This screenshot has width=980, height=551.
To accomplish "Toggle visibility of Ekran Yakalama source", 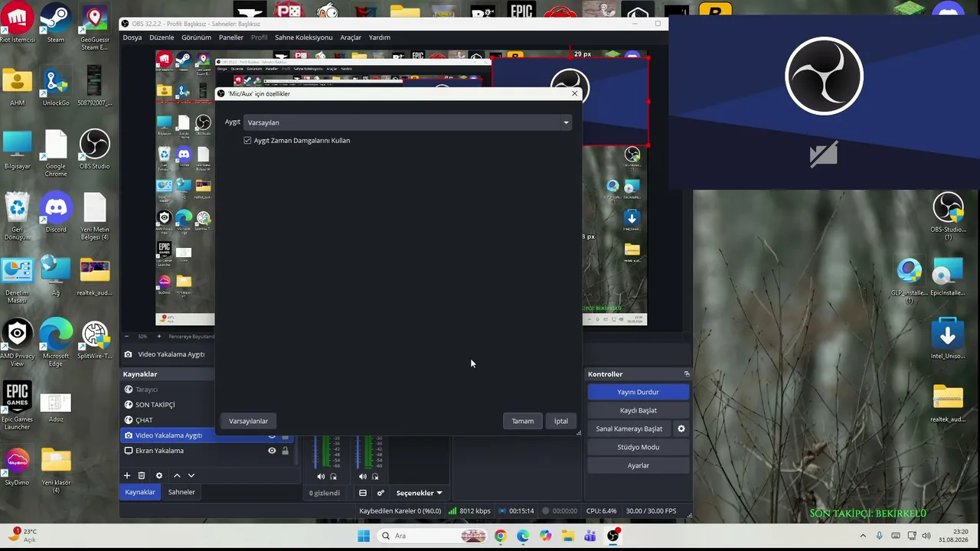I will [x=272, y=451].
